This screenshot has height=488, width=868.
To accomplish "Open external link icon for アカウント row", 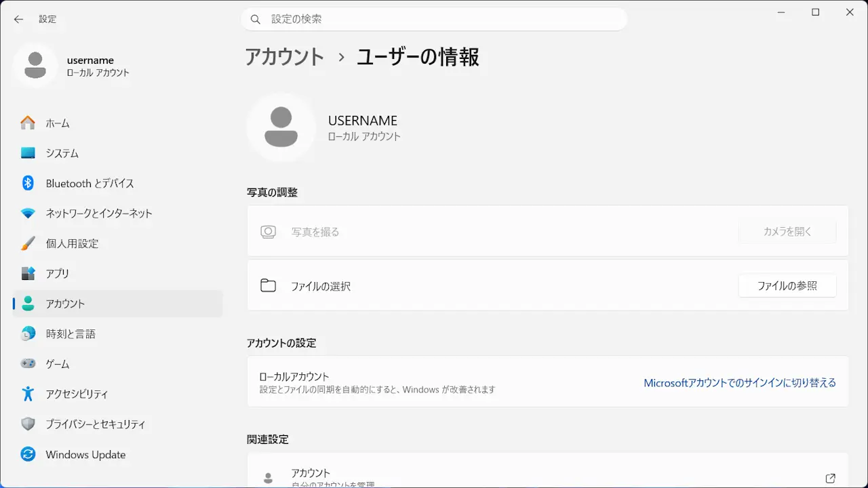I will [831, 478].
